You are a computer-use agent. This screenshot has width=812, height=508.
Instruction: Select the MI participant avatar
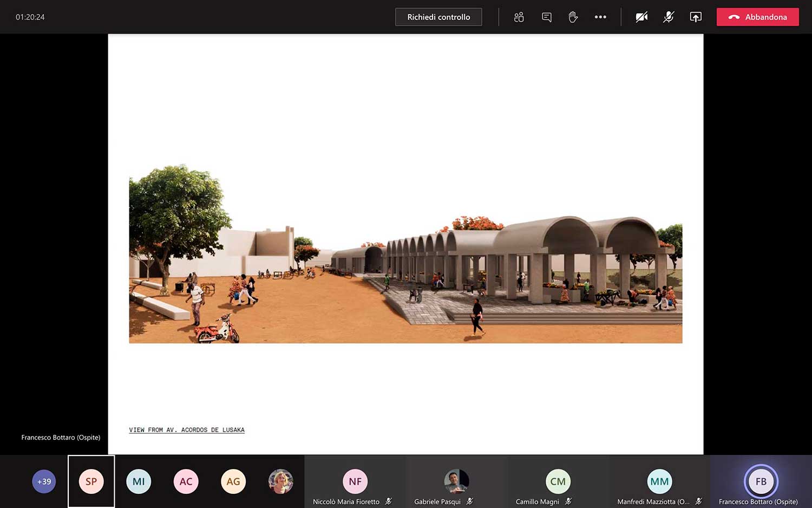(x=139, y=481)
